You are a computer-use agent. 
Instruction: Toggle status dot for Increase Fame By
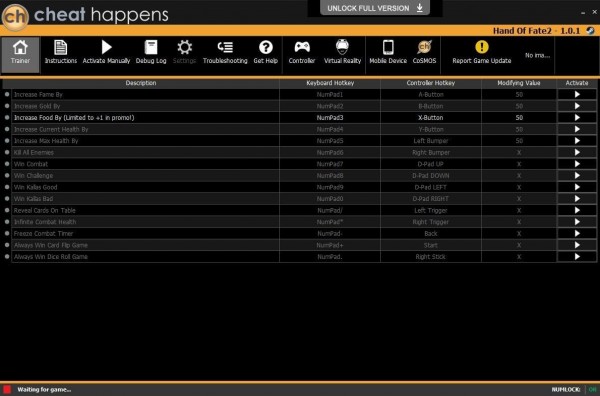(7, 94)
